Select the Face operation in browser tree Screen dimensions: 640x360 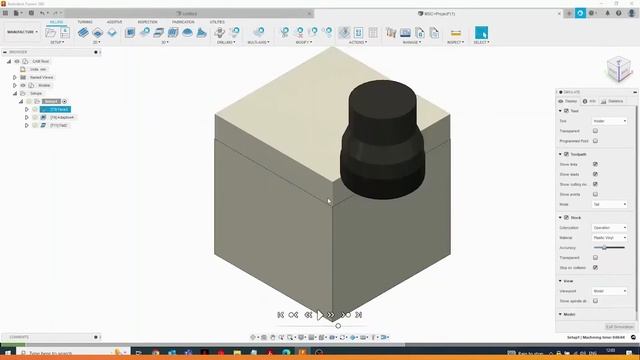56,109
